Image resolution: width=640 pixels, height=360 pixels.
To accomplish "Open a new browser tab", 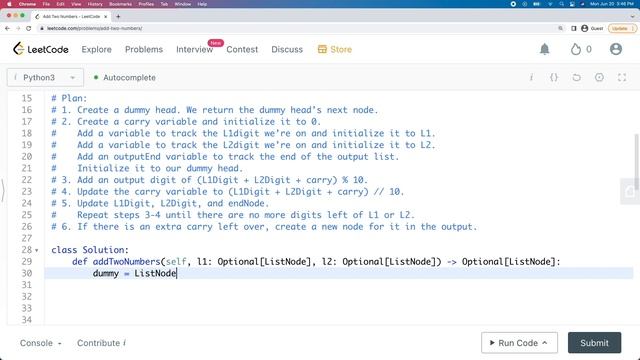I will [x=118, y=16].
